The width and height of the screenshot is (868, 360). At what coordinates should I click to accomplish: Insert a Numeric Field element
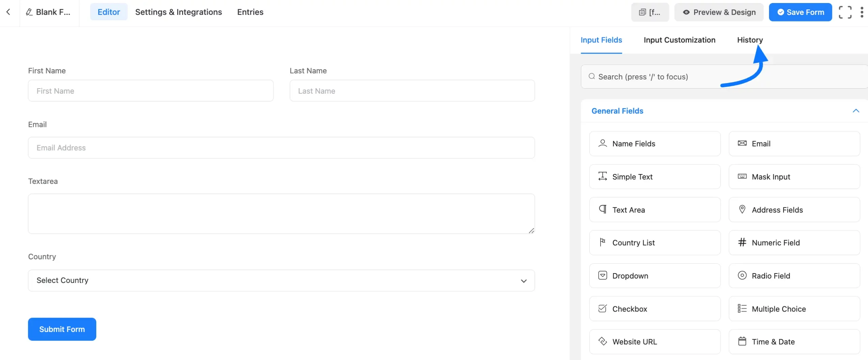coord(794,243)
